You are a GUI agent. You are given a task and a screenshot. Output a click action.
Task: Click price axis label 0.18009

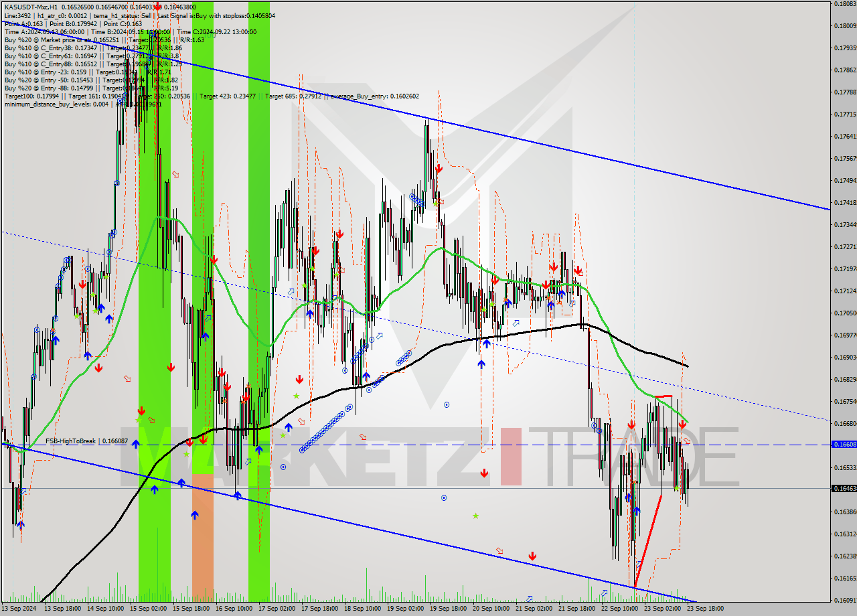[845, 26]
